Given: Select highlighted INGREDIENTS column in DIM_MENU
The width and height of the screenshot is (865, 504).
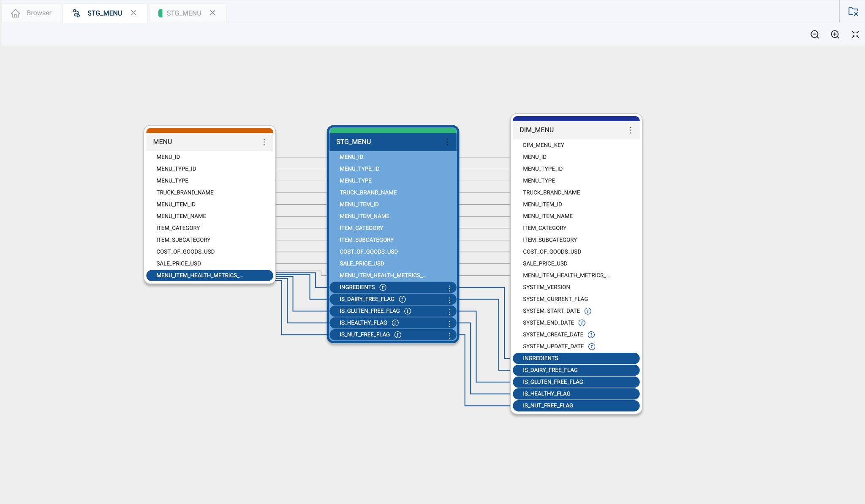Looking at the screenshot, I should pyautogui.click(x=576, y=358).
